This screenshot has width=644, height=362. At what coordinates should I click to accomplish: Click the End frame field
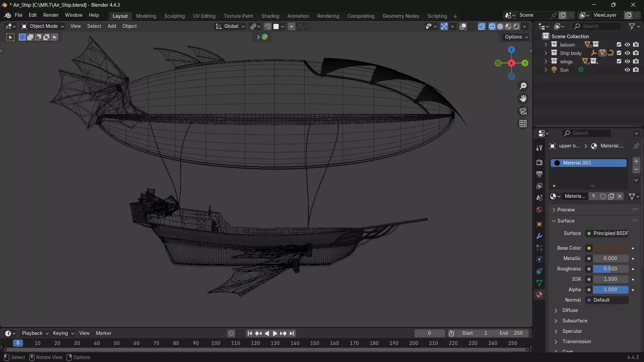(x=511, y=333)
